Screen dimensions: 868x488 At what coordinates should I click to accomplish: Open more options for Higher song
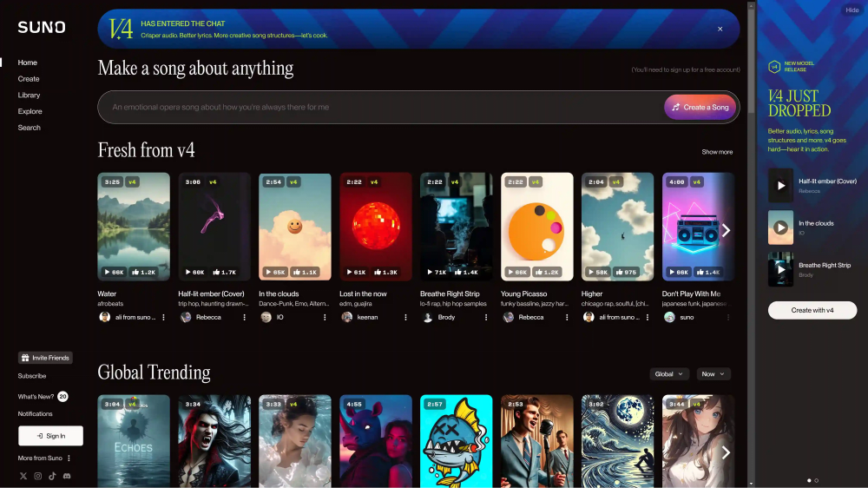click(648, 318)
